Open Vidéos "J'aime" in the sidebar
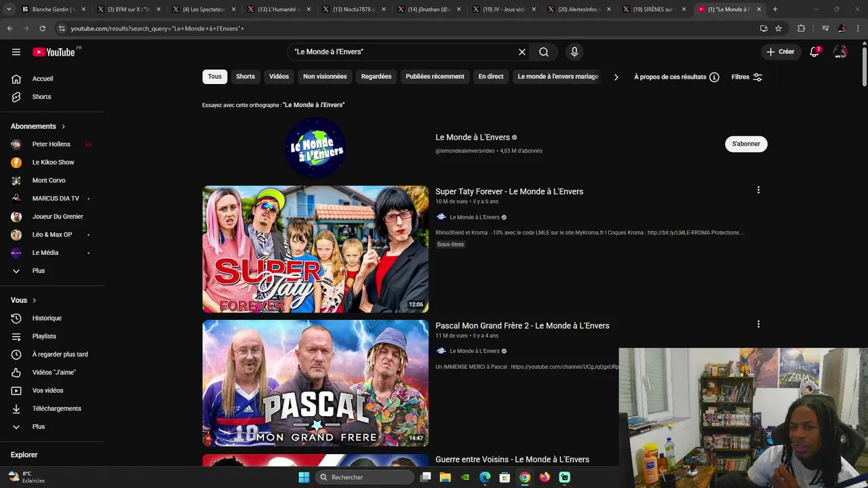868x488 pixels. (x=52, y=372)
